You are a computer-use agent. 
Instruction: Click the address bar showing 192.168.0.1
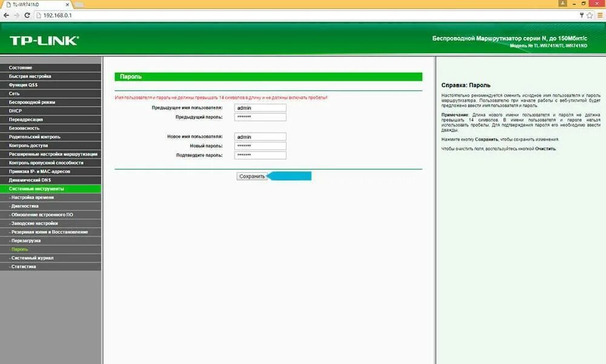(305, 16)
